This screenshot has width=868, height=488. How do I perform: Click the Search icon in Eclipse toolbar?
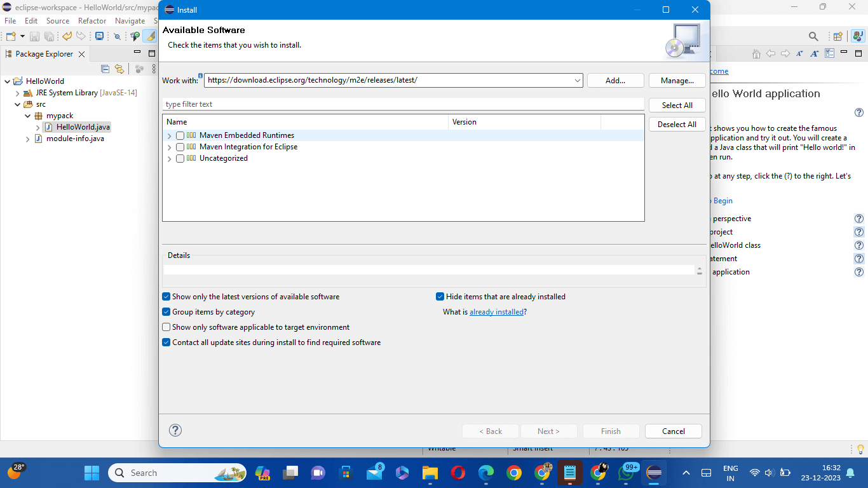click(x=813, y=36)
